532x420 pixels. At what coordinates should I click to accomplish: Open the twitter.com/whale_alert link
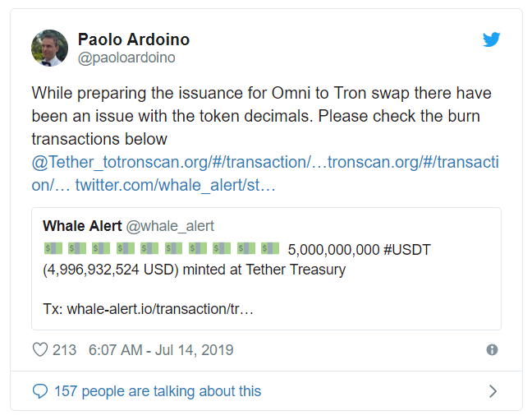click(175, 185)
